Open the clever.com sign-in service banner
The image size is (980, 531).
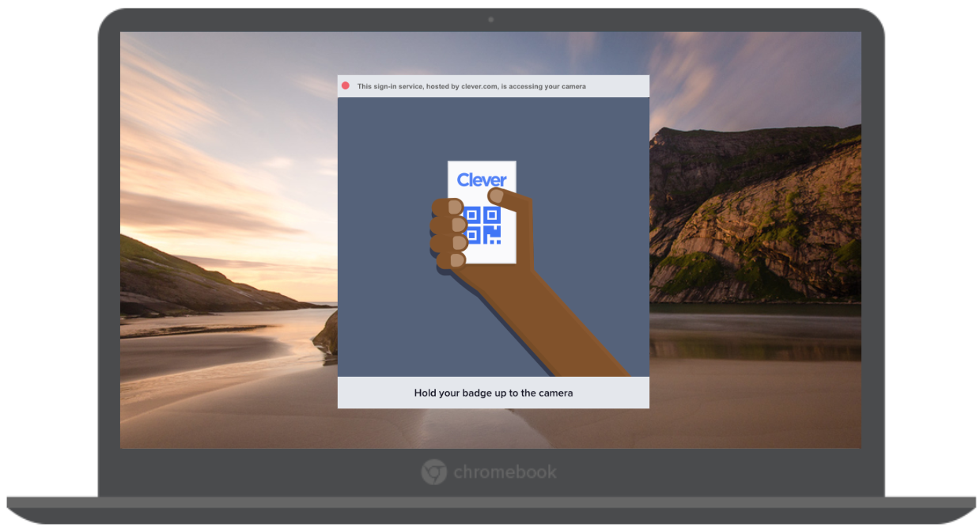coord(493,85)
